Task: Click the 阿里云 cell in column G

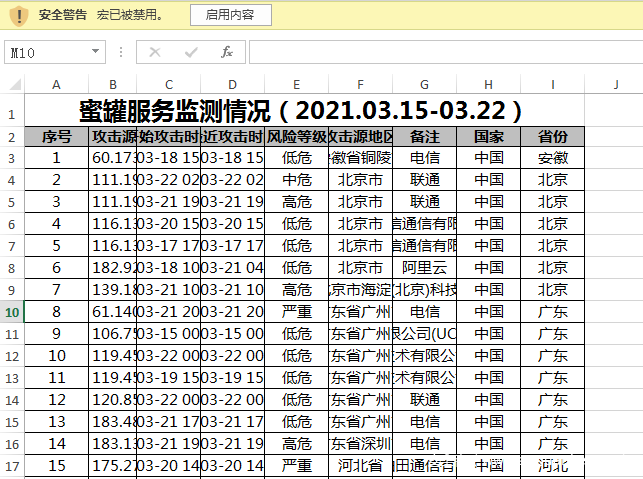Action: [x=424, y=268]
